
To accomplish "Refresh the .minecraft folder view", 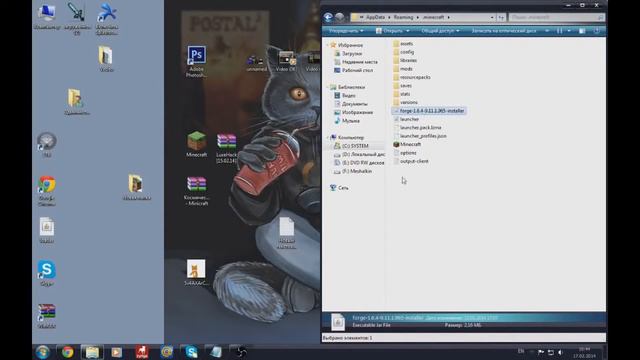I will (501, 17).
